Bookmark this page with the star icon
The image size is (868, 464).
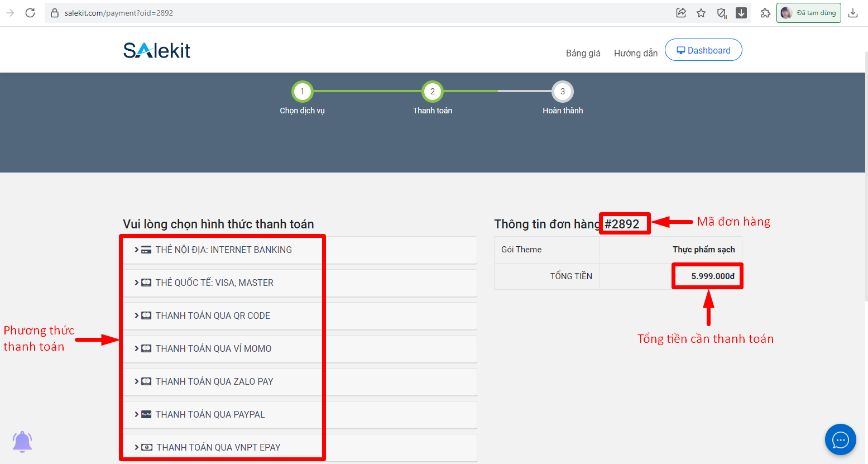coord(701,13)
